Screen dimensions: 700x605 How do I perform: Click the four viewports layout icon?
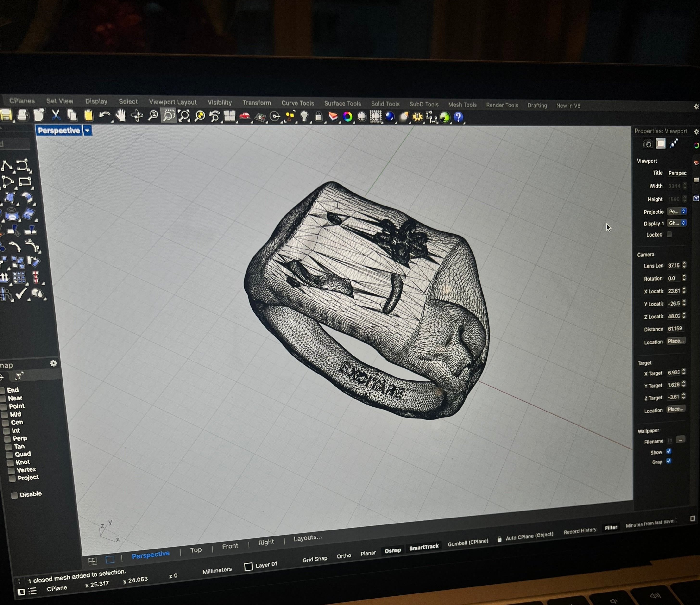click(230, 116)
